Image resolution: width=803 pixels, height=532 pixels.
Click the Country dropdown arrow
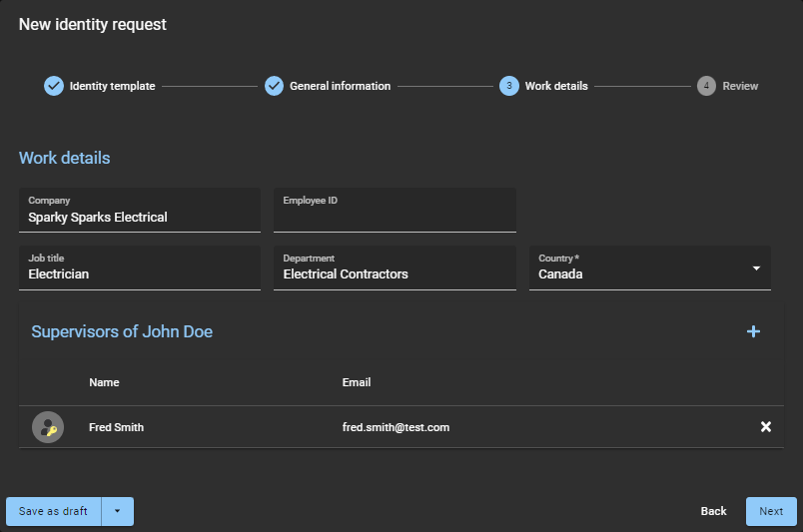756,268
